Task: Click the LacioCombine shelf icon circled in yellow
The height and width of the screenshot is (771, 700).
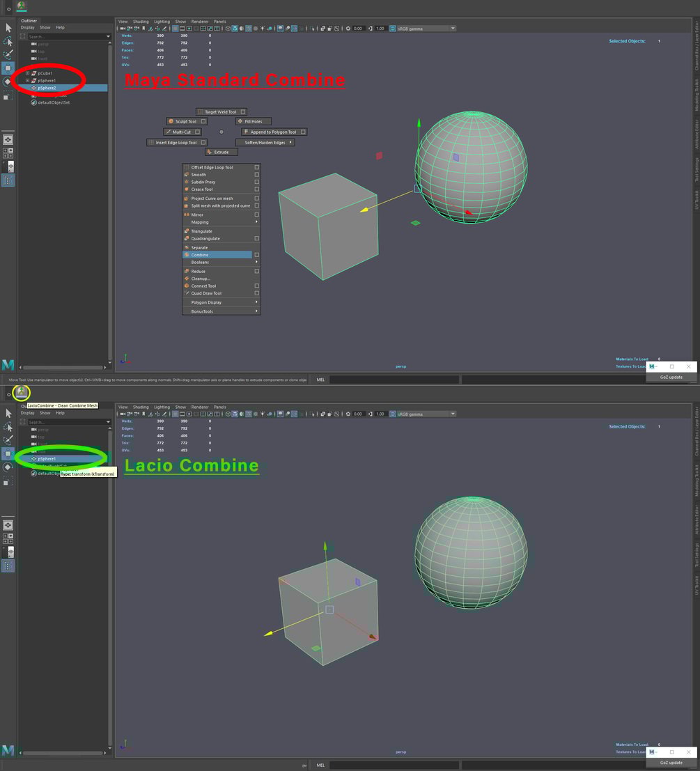Action: pyautogui.click(x=21, y=392)
